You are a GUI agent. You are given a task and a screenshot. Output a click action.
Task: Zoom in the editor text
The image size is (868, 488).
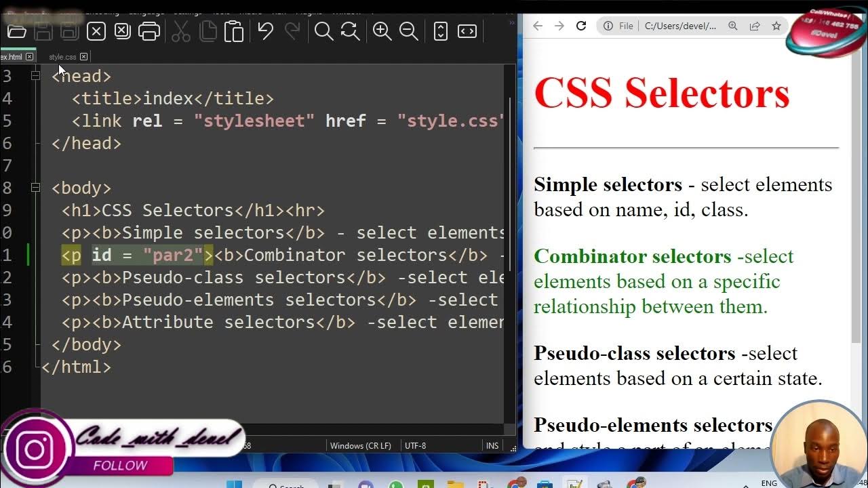click(x=382, y=31)
